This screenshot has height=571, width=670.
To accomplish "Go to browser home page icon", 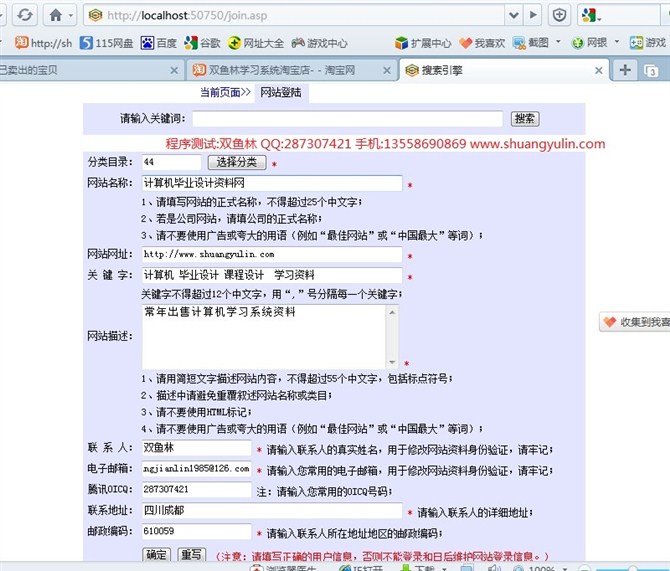I will [56, 15].
